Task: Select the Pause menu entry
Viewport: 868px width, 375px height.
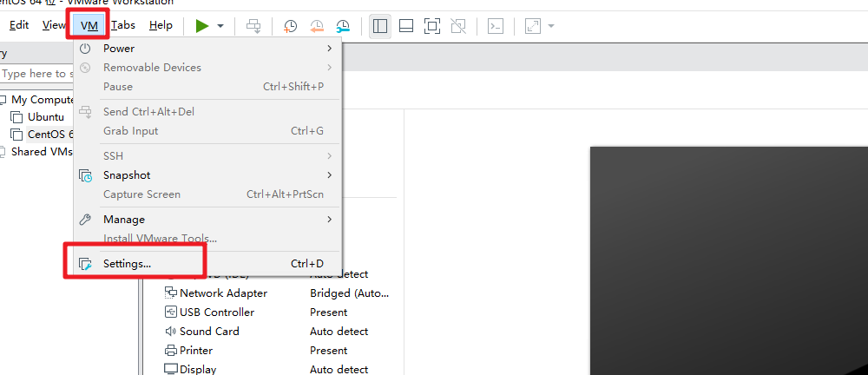Action: click(208, 87)
